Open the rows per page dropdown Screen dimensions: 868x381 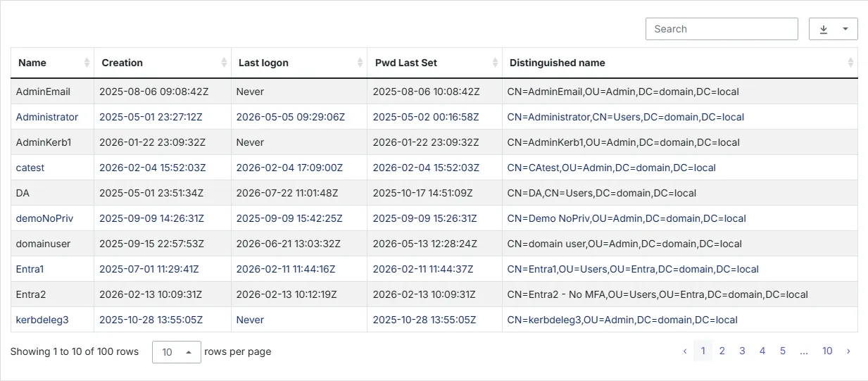177,351
